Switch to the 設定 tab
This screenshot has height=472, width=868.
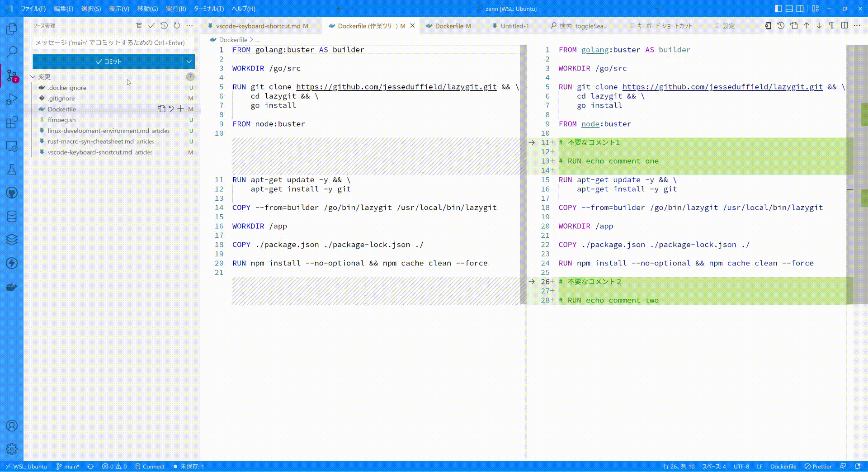coord(728,26)
